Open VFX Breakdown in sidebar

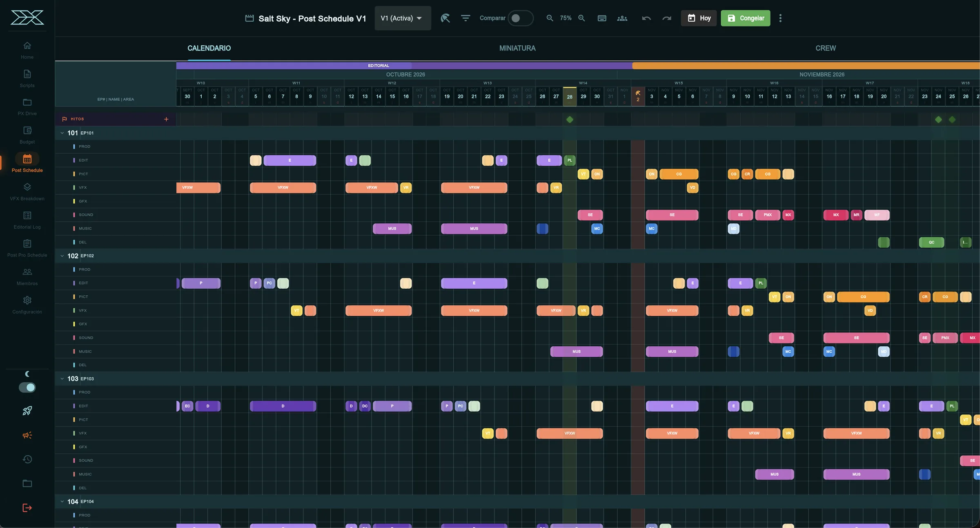(x=27, y=192)
